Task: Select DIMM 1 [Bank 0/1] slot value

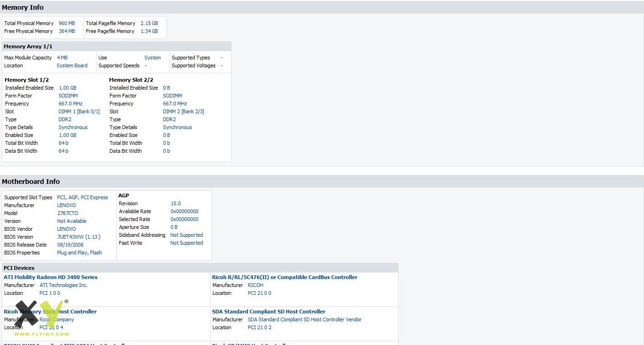Action: [x=79, y=111]
